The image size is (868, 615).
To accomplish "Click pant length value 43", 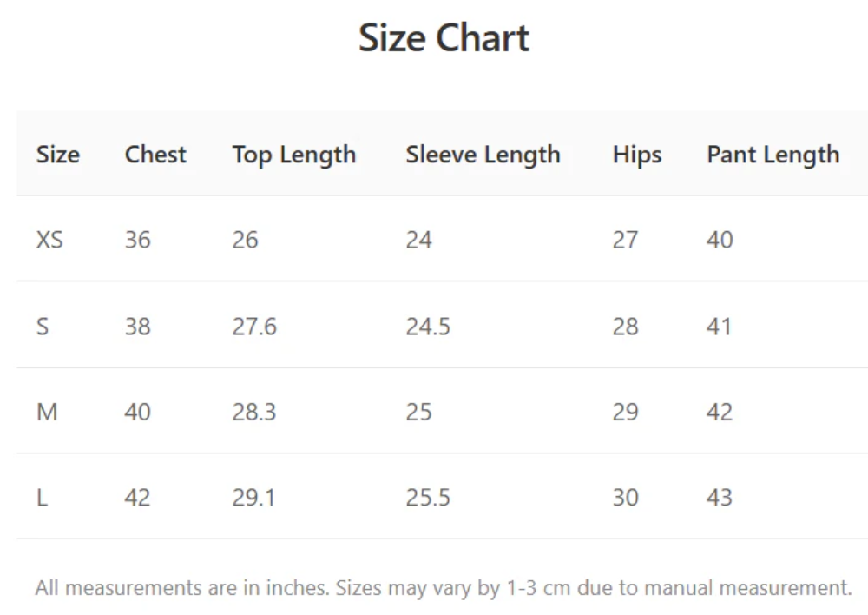I will 720,498.
